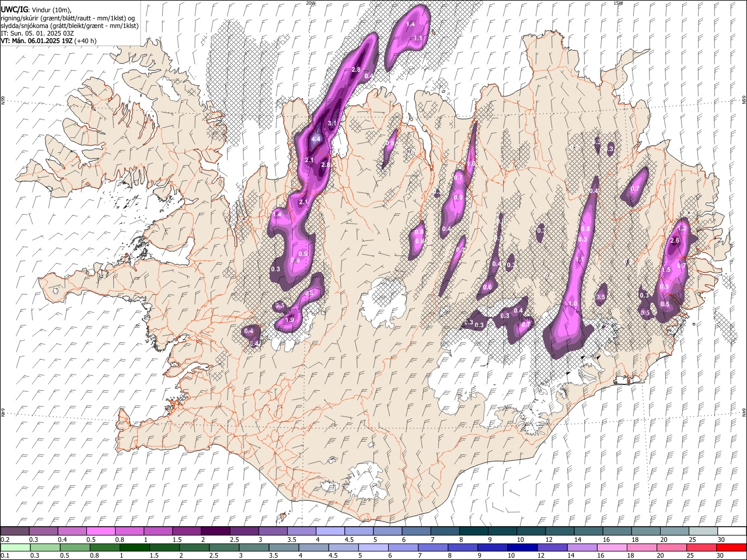Pick top-row dark teal swatch between 8 and 9
747x560 pixels.
pos(473,531)
